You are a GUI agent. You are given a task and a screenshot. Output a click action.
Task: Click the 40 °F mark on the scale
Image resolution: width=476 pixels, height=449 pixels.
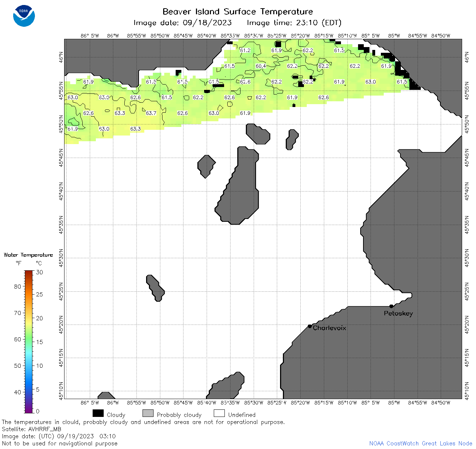(17, 392)
